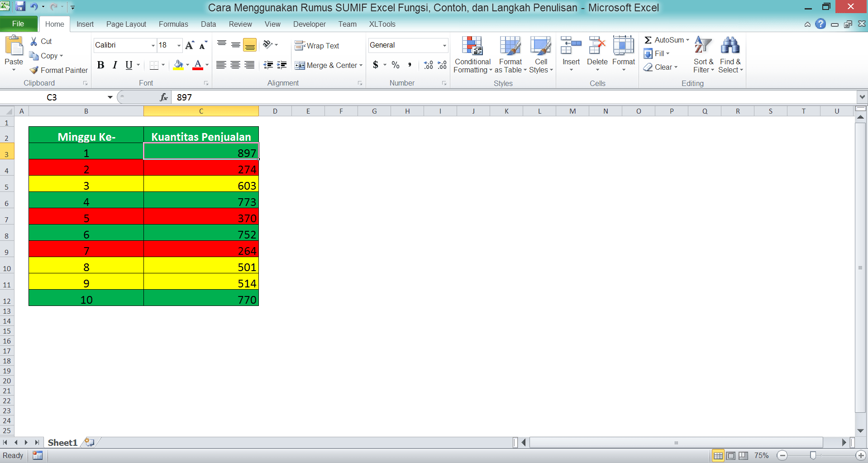Expand the Name Box dropdown
The width and height of the screenshot is (868, 463).
pos(110,97)
